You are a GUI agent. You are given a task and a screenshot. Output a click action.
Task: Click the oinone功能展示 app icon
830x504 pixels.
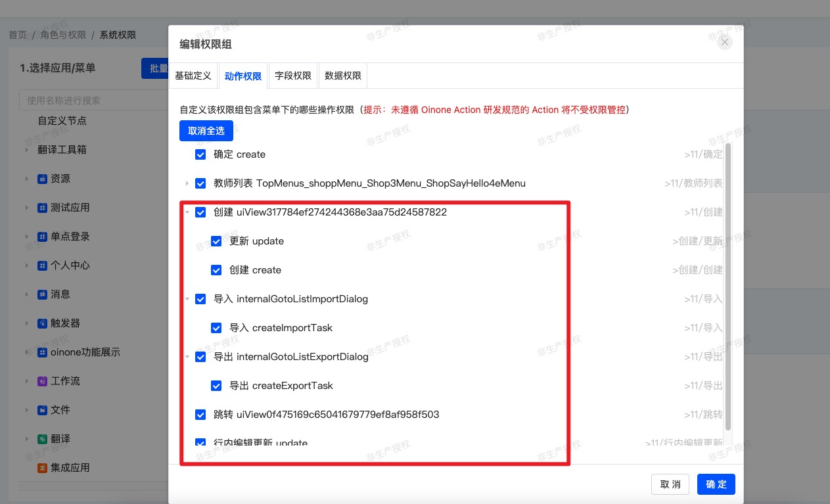[x=42, y=352]
